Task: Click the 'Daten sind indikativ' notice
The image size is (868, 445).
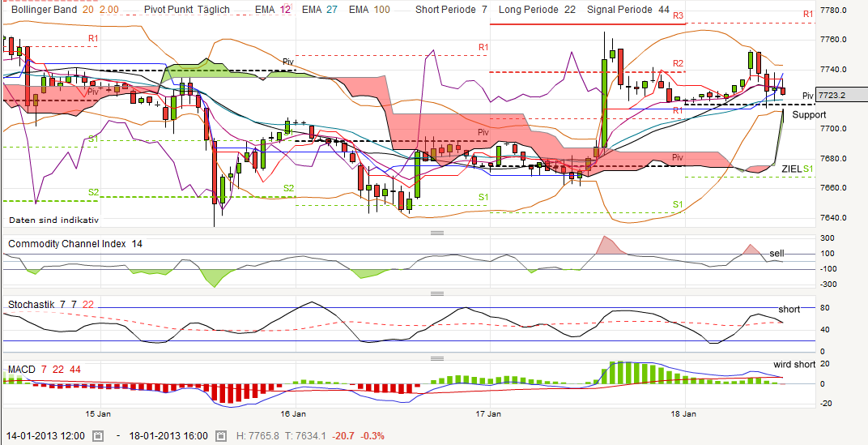Action: point(53,220)
